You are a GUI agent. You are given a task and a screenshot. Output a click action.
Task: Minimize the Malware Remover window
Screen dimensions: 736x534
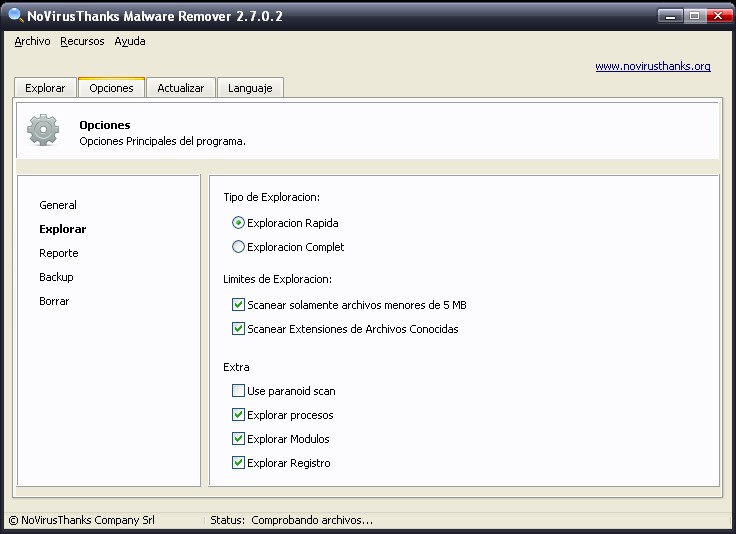tap(670, 16)
